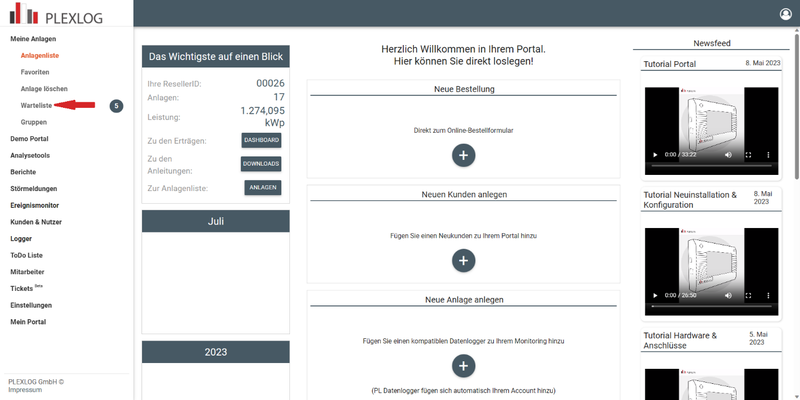Open Mitarbeiter section
Image resolution: width=800 pixels, height=400 pixels.
click(27, 272)
